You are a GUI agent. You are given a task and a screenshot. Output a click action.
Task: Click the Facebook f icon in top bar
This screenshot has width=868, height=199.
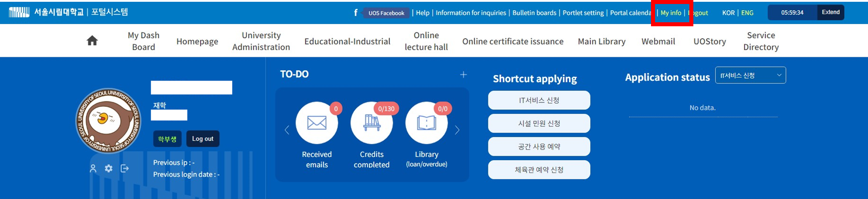coord(356,13)
